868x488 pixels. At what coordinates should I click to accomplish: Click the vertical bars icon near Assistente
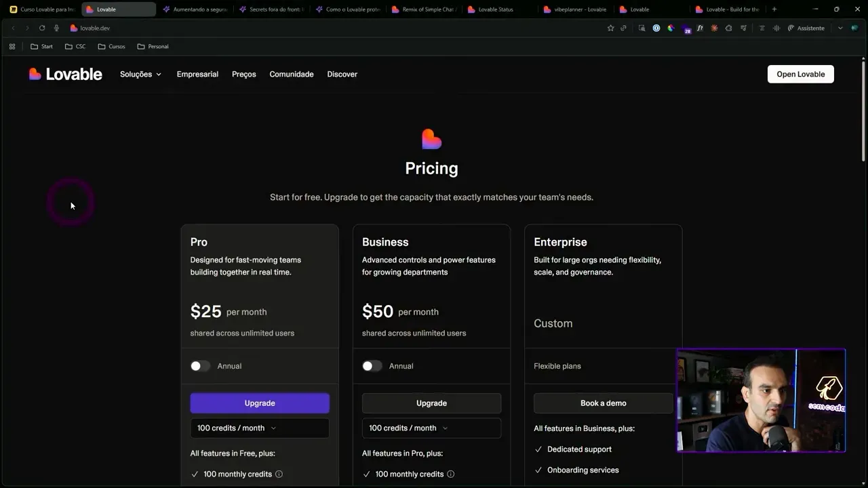tap(780, 28)
